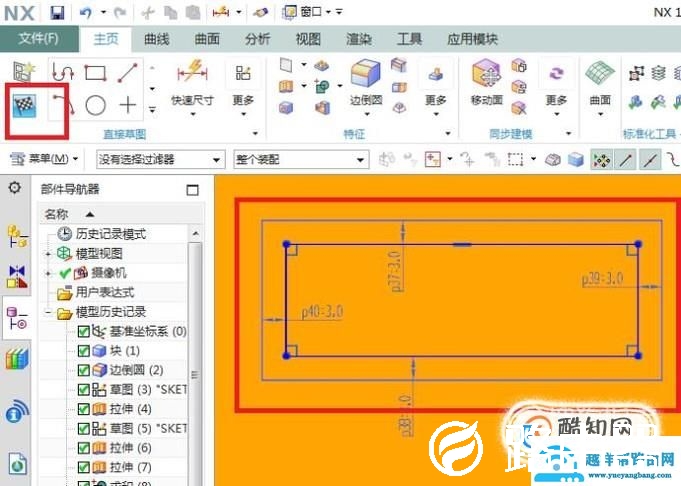The image size is (681, 486).
Task: Open the New Sketch icon with star
Action: 23,72
